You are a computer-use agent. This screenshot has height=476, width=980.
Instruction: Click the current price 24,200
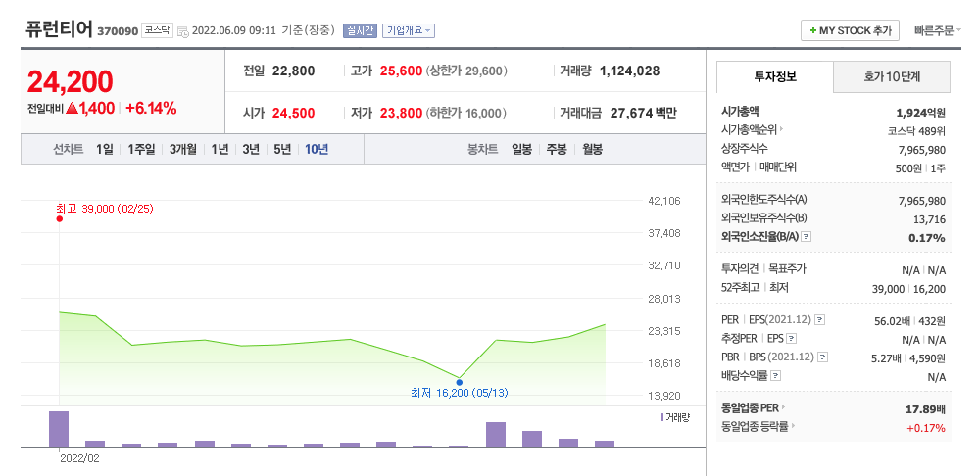[x=70, y=81]
